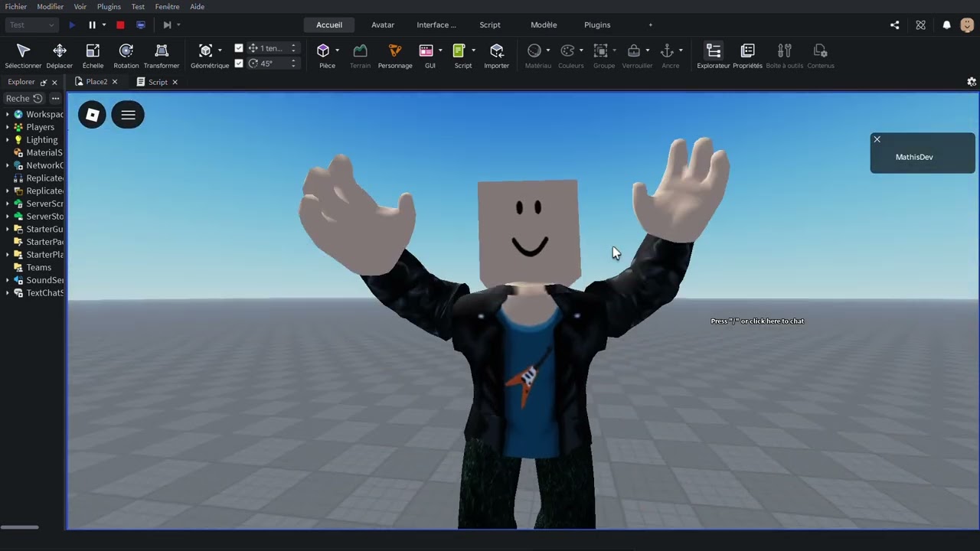Open explorer more options ellipsis
Image resolution: width=980 pixels, height=551 pixels.
[55, 98]
